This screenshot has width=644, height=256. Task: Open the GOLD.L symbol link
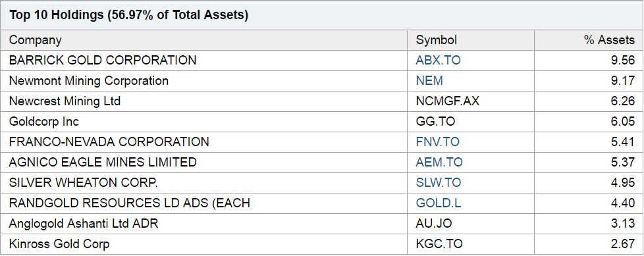pyautogui.click(x=439, y=203)
